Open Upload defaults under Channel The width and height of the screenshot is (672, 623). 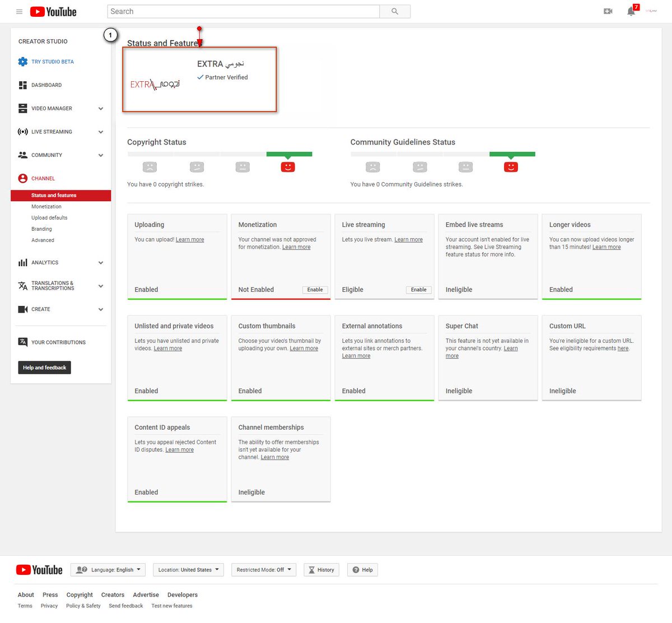click(x=49, y=218)
